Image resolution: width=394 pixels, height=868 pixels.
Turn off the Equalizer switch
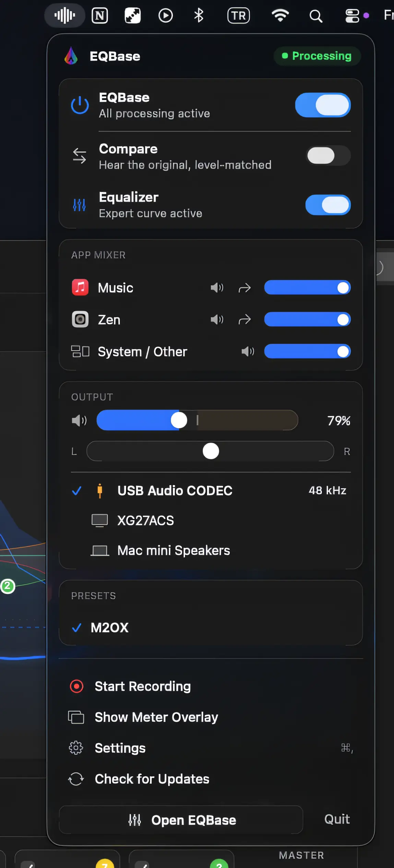328,205
